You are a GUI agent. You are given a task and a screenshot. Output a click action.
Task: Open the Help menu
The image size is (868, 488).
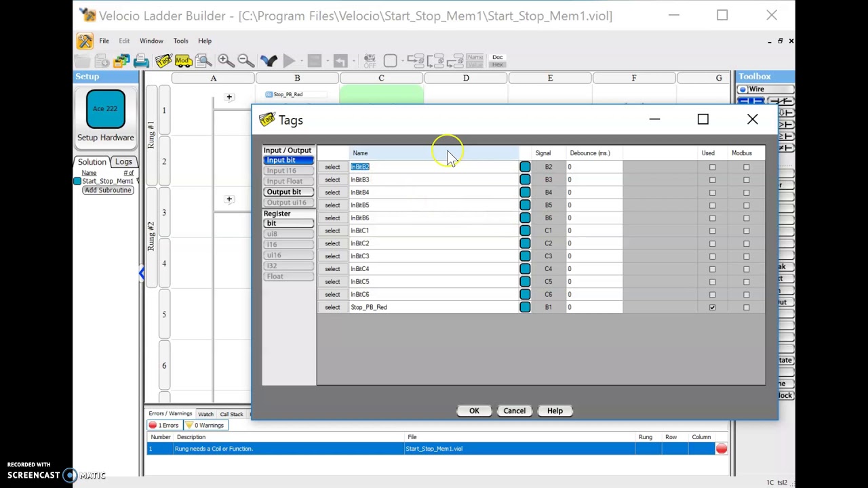pos(204,41)
